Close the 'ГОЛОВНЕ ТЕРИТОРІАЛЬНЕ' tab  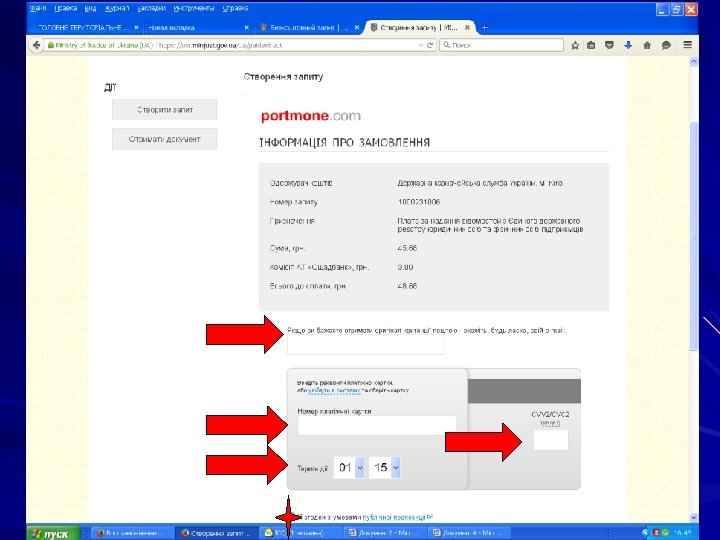click(136, 28)
